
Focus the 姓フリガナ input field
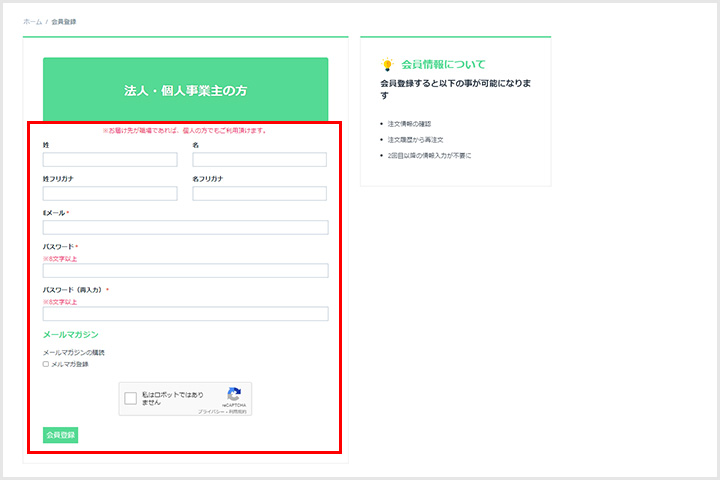110,193
